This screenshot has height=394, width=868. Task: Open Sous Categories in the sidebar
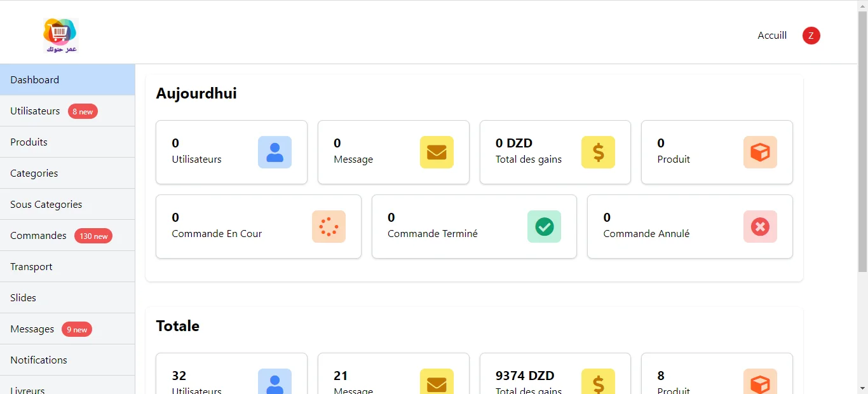pos(67,205)
